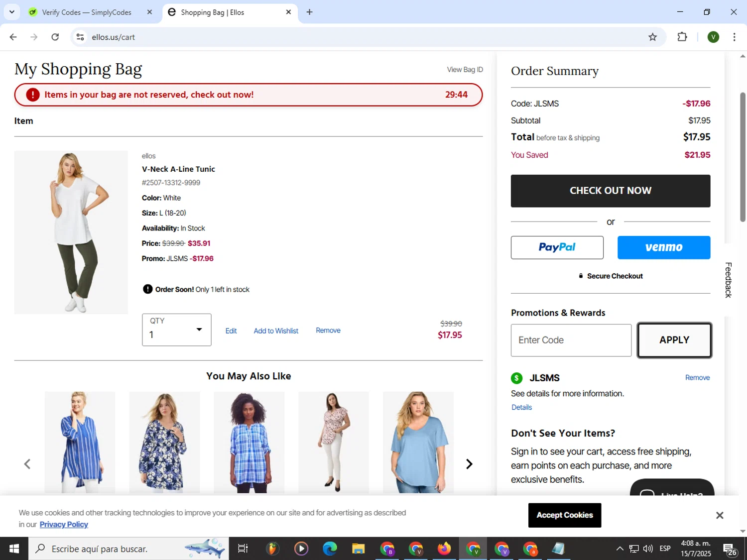Open the Live Help chat button

pyautogui.click(x=672, y=488)
